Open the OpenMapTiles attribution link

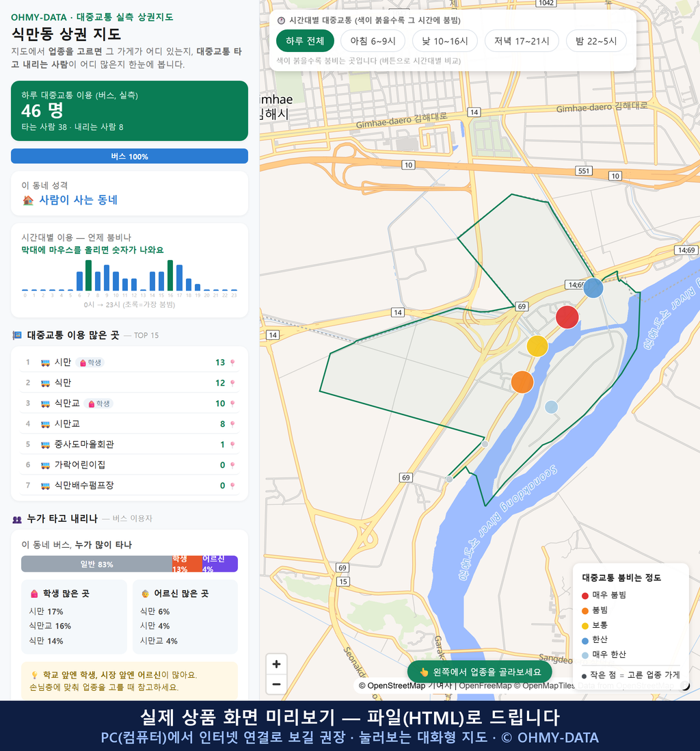pos(544,686)
